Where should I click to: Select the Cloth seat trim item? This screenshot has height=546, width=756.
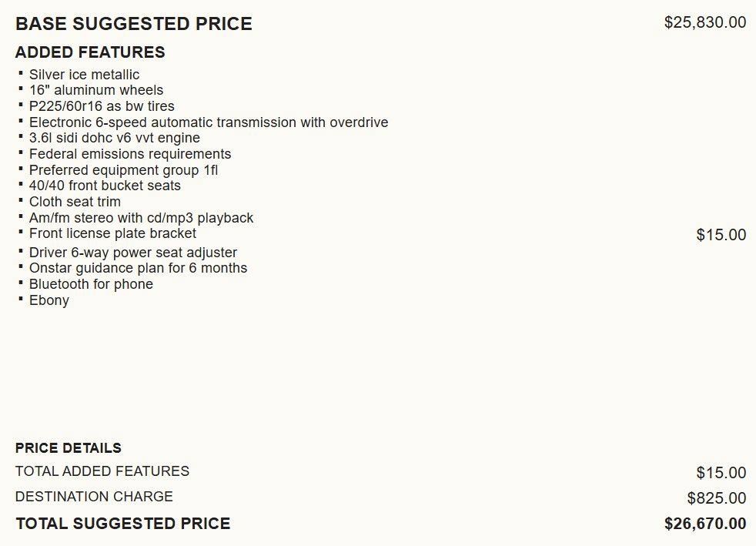coord(75,202)
